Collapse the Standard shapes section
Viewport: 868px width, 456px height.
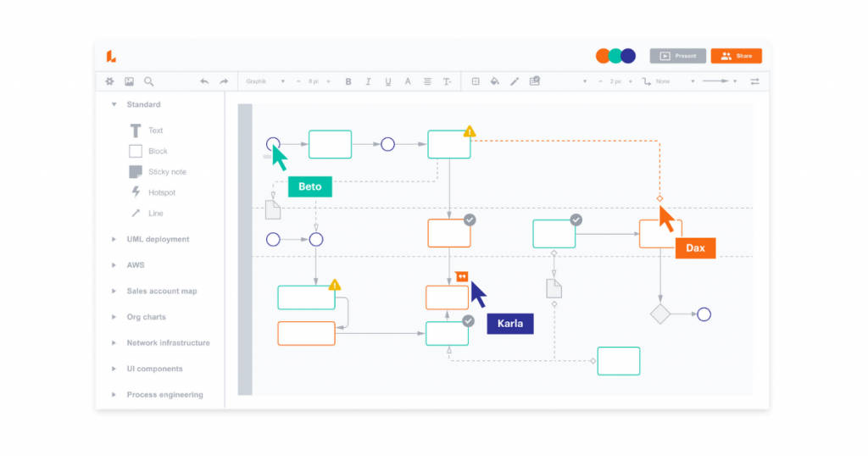click(114, 104)
